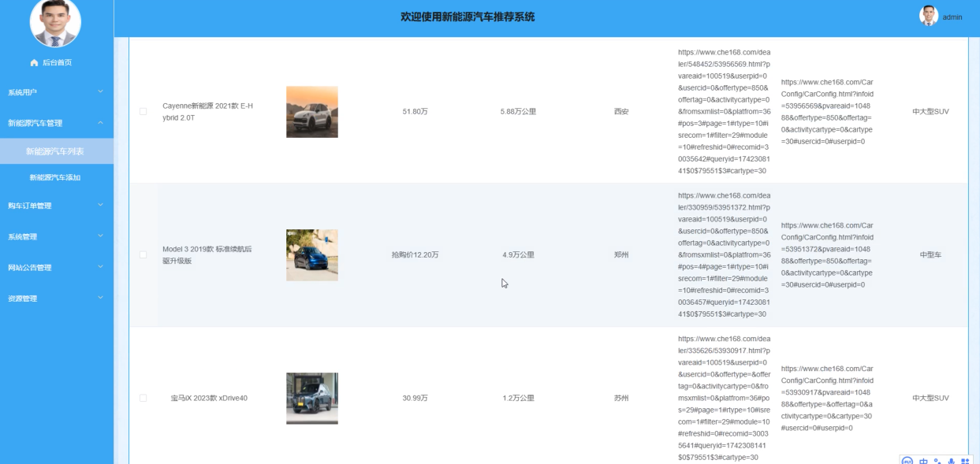Open the CarConfig link for 宝马iX row
This screenshot has width=980, height=464.
[825, 398]
